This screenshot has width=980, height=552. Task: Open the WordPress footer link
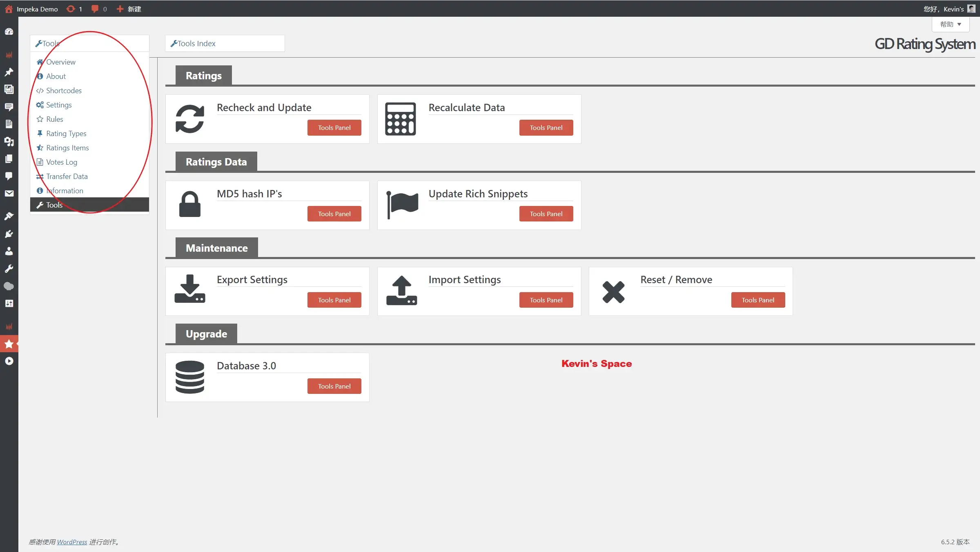[x=72, y=542]
